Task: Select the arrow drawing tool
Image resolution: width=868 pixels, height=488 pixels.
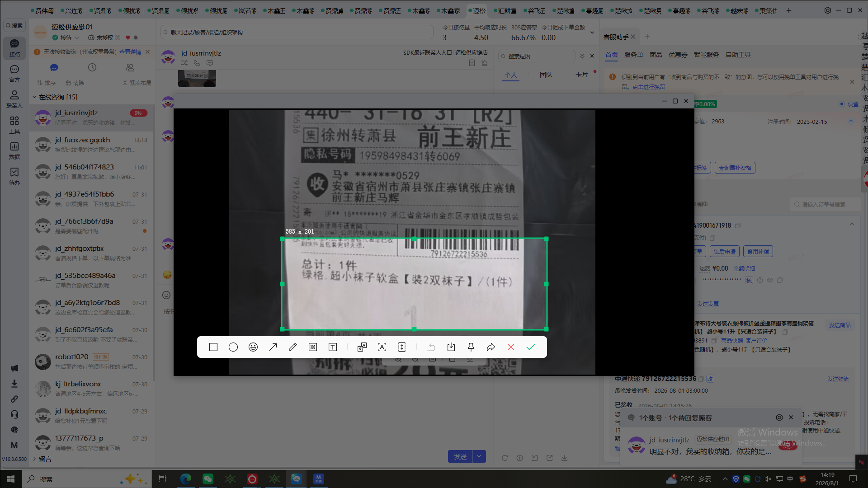Action: pyautogui.click(x=273, y=347)
